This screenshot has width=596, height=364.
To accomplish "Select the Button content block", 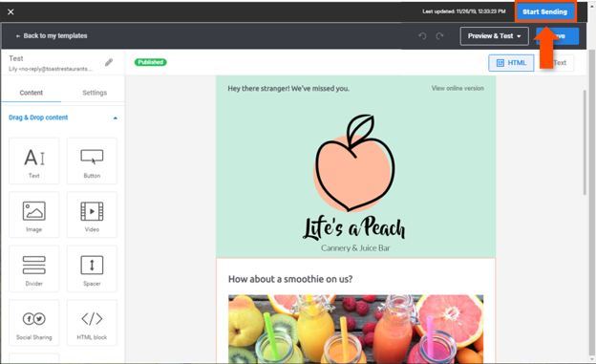I will click(x=92, y=161).
